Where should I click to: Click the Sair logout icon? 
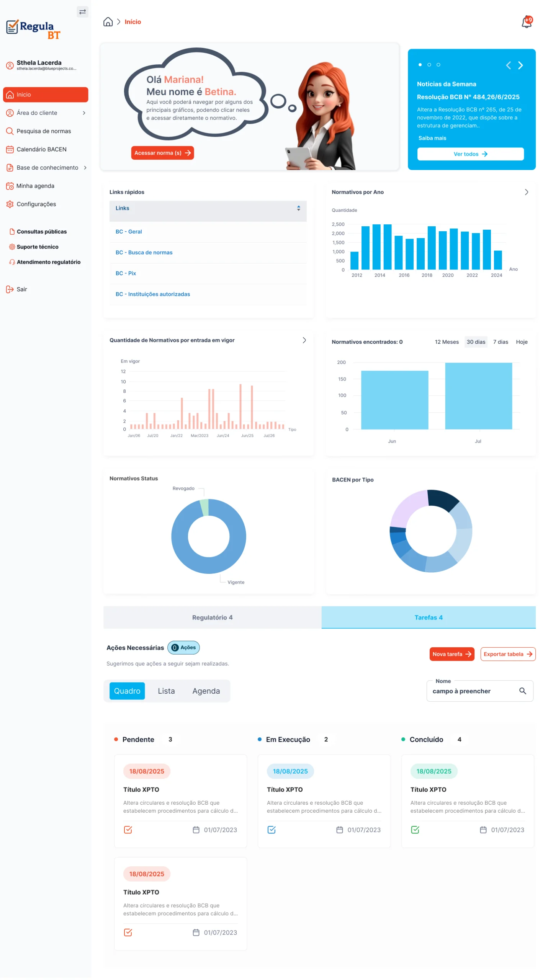point(10,289)
